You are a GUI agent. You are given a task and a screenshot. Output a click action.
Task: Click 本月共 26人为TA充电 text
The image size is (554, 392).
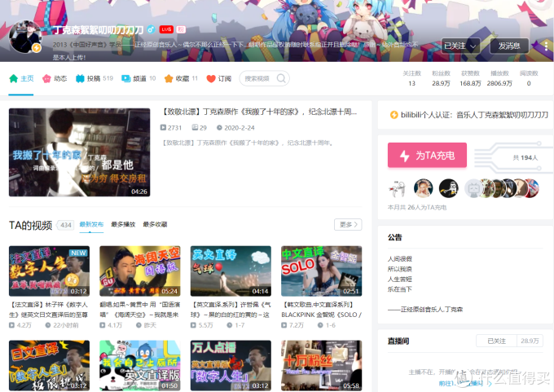pyautogui.click(x=417, y=208)
